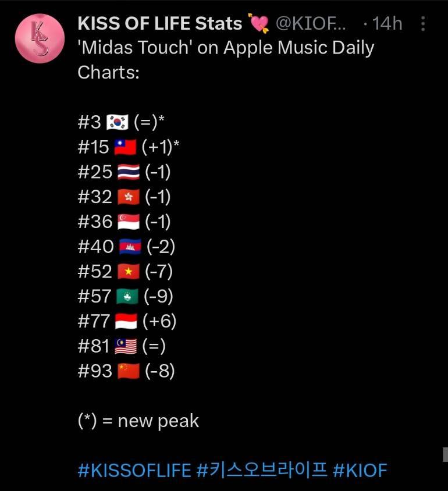Click the Hong Kong flag beside #32
448x491 pixels.
[x=129, y=197]
